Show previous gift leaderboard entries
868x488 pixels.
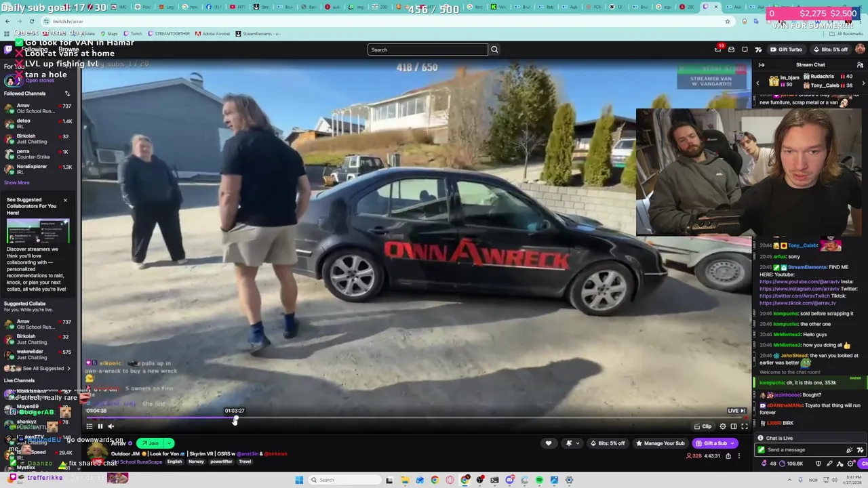pos(757,83)
